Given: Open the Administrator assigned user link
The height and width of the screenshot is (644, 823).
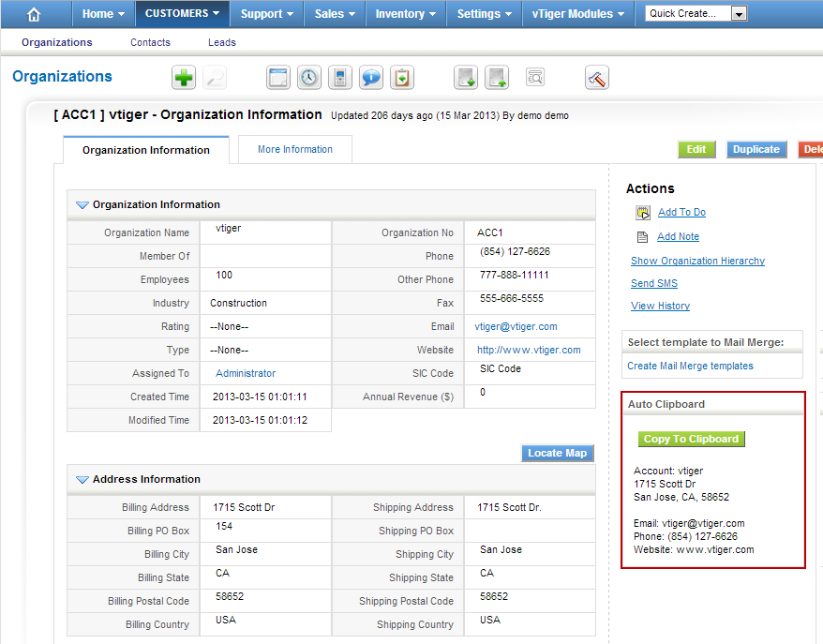Looking at the screenshot, I should tap(246, 373).
